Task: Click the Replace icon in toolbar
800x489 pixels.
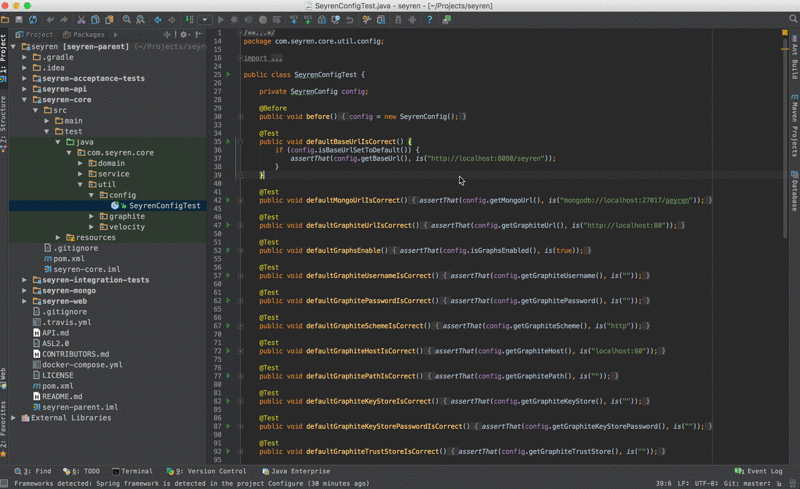Action: pyautogui.click(x=140, y=20)
